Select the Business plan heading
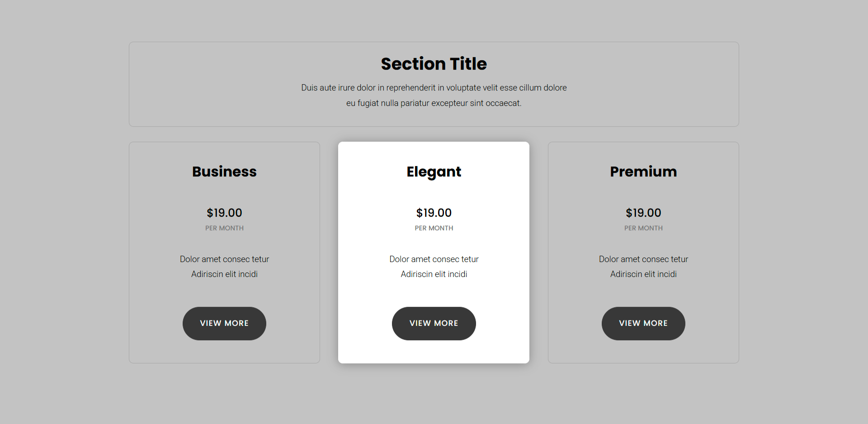The width and height of the screenshot is (868, 424). click(224, 172)
